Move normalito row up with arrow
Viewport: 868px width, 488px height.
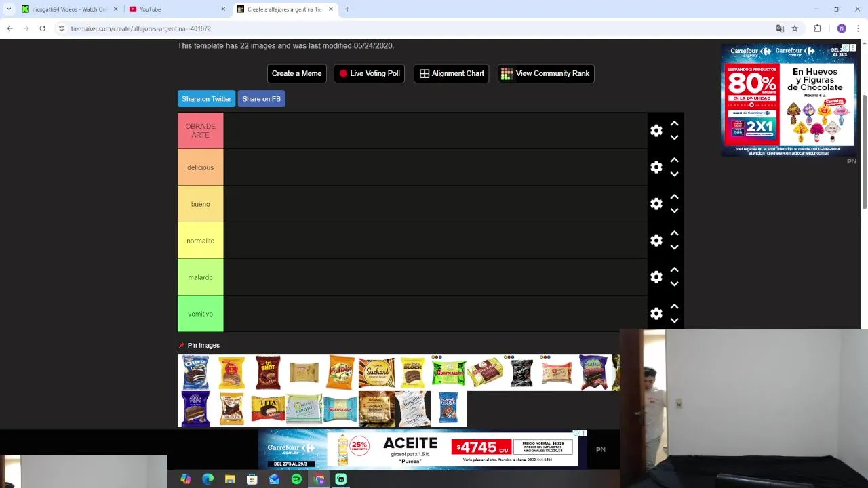point(674,233)
